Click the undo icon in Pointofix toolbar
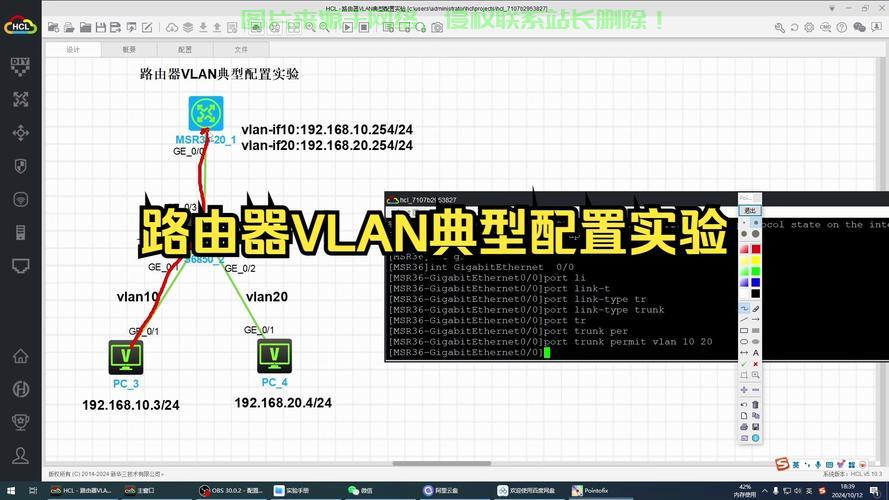The height and width of the screenshot is (500, 889). (744, 404)
